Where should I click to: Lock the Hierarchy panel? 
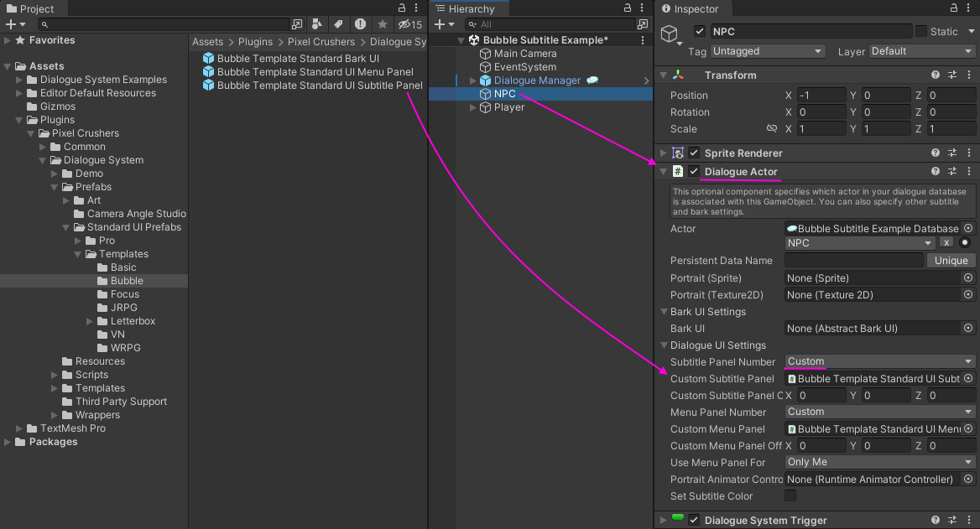[628, 8]
